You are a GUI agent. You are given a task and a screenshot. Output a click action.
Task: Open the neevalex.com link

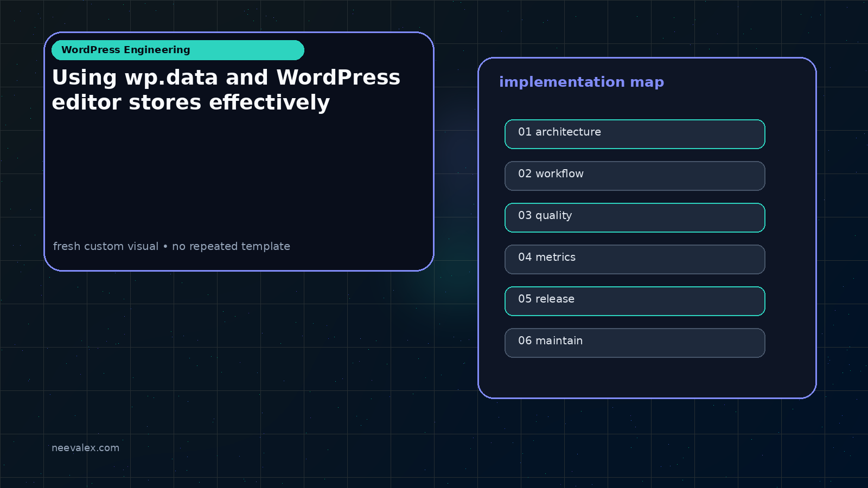[x=85, y=448]
